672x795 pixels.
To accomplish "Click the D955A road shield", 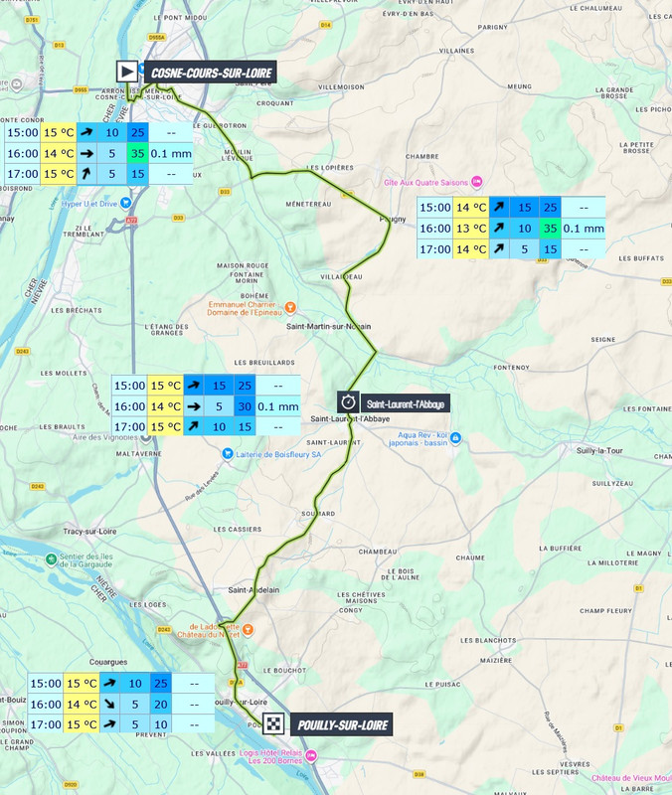I will point(157,37).
